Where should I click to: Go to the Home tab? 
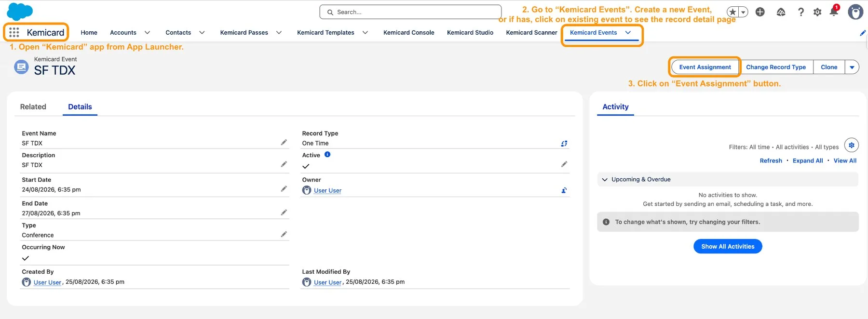89,33
